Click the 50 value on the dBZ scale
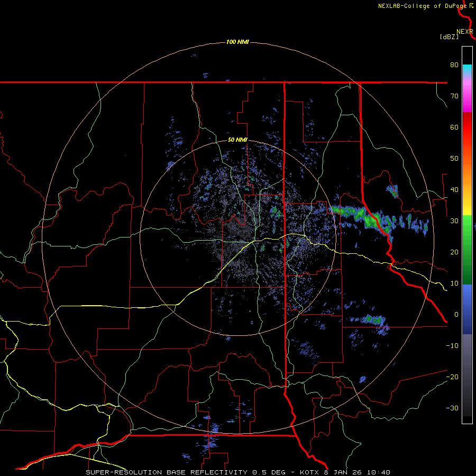Image resolution: width=476 pixels, height=476 pixels. [454, 159]
